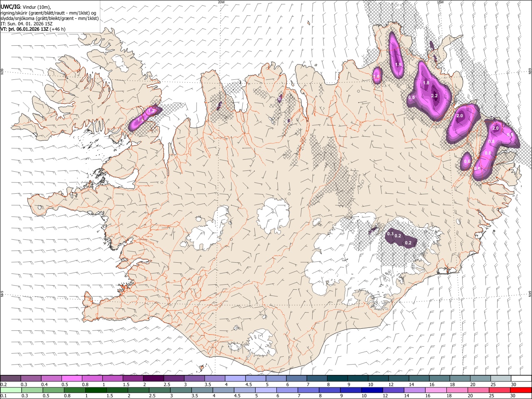
Task: Click the '12' label under the lower color scale
Action: tap(384, 396)
